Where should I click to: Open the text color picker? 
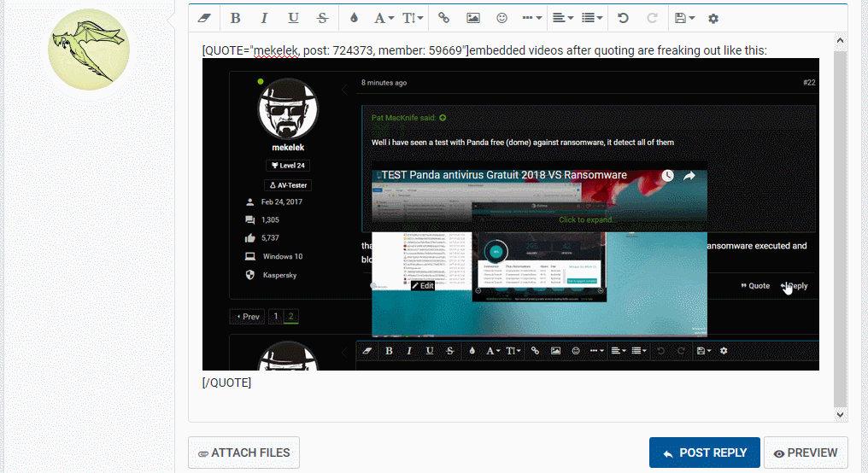point(355,18)
